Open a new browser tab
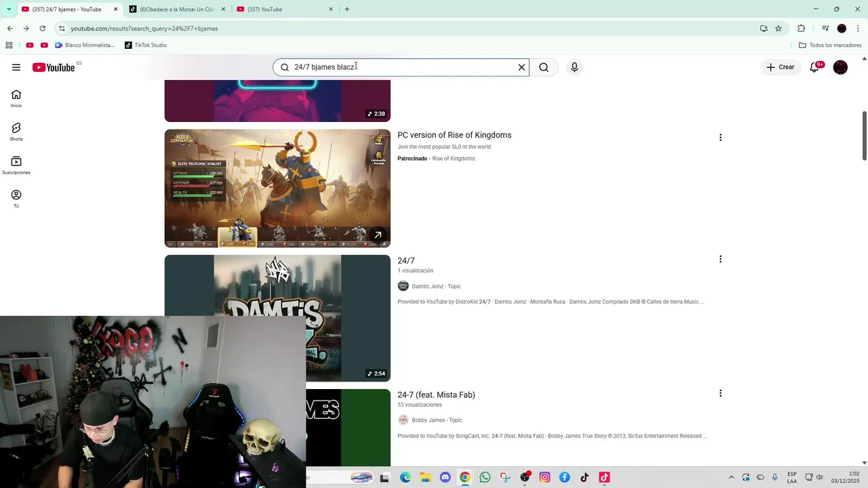The width and height of the screenshot is (868, 488). 347,9
